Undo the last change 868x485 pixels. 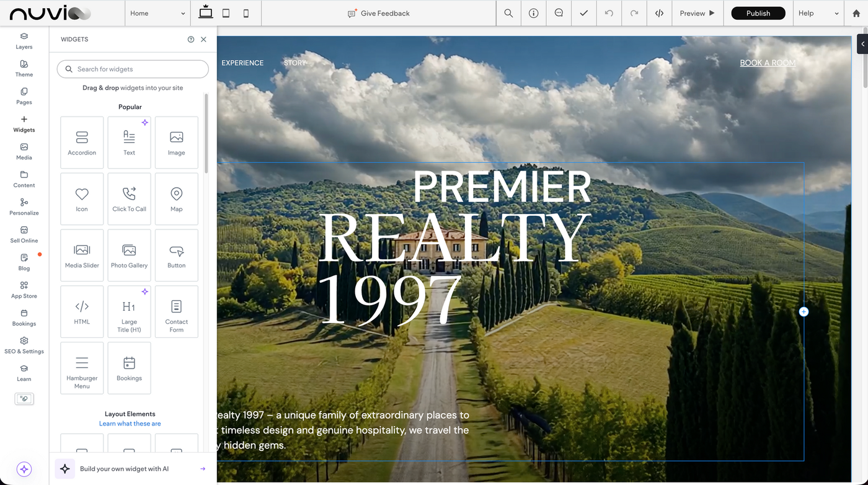tap(609, 12)
